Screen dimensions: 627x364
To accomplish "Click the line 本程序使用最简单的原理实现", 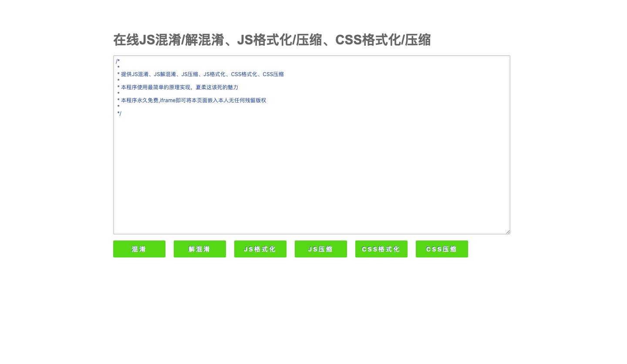I will pos(178,87).
